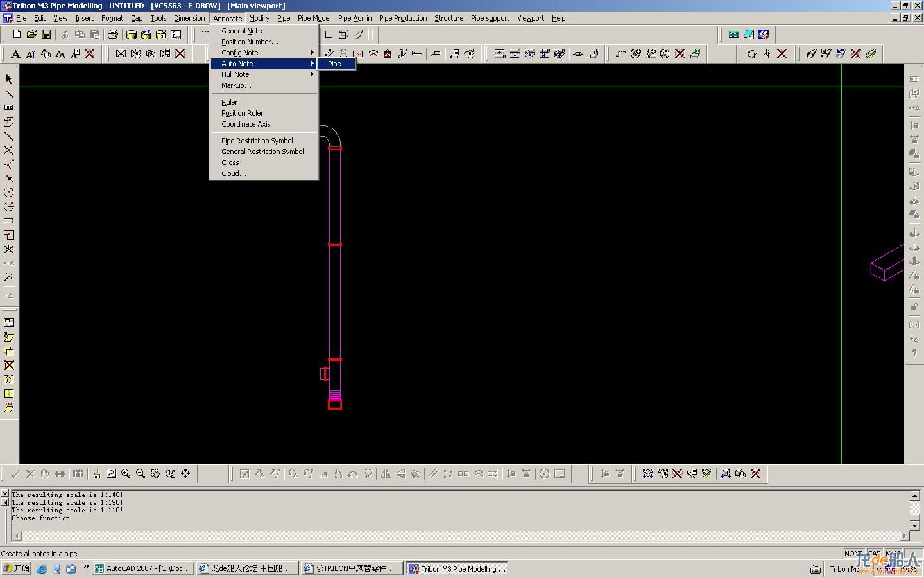Open the Structure menu

point(449,18)
